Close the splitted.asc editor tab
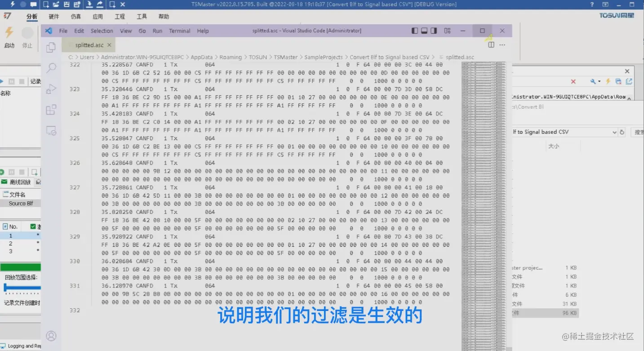 point(109,45)
